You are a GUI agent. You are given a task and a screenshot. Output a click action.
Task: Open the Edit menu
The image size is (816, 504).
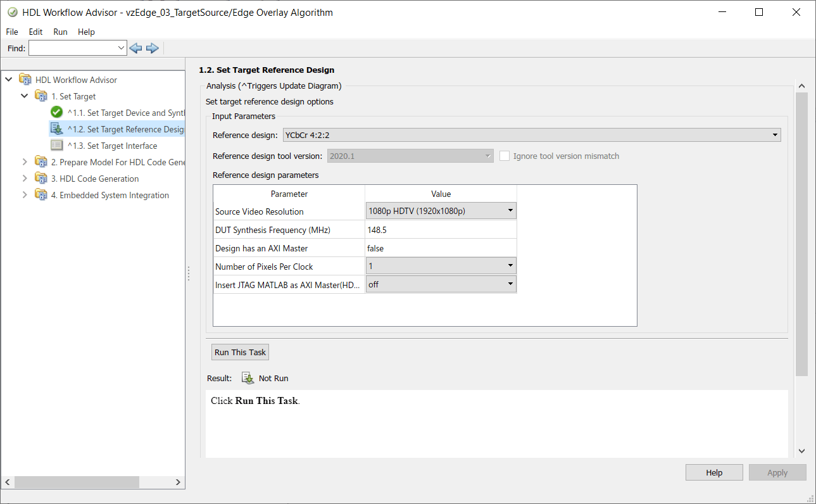[x=35, y=32]
